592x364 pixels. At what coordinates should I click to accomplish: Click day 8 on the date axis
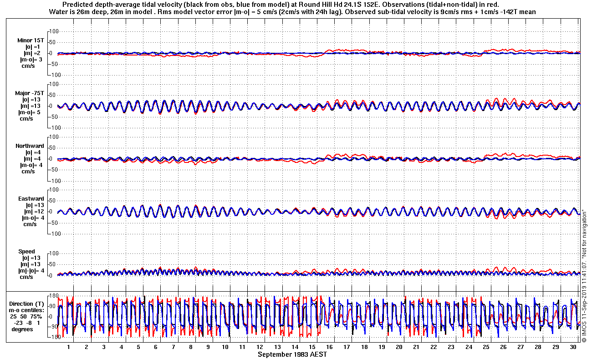point(191,347)
